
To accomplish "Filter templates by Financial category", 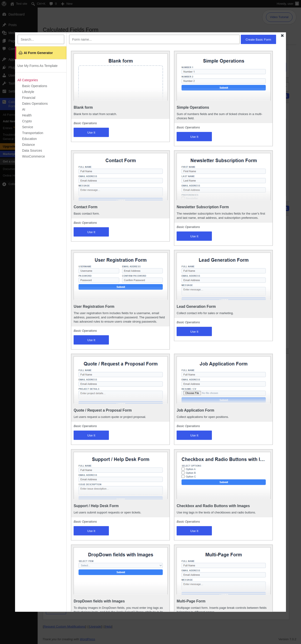I will tap(28, 98).
